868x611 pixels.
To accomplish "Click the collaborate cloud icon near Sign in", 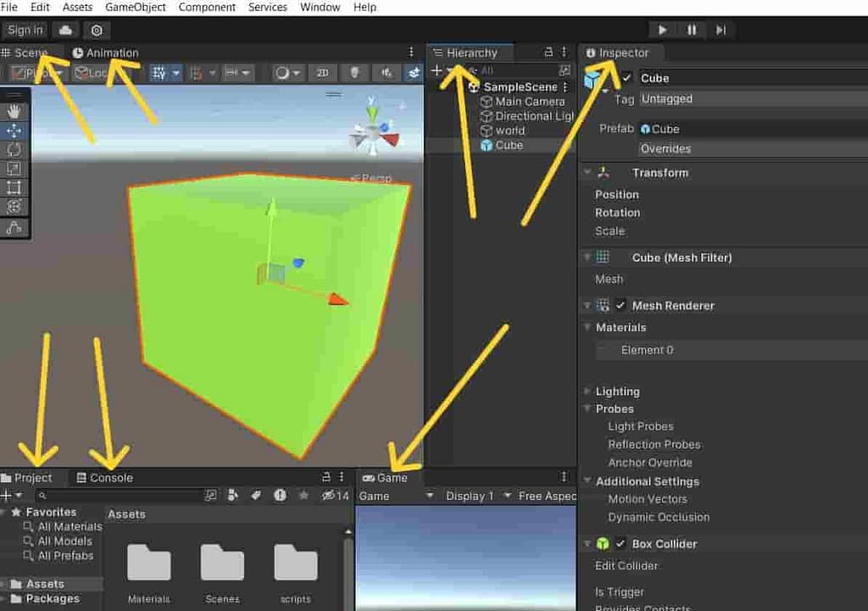I will click(x=66, y=30).
